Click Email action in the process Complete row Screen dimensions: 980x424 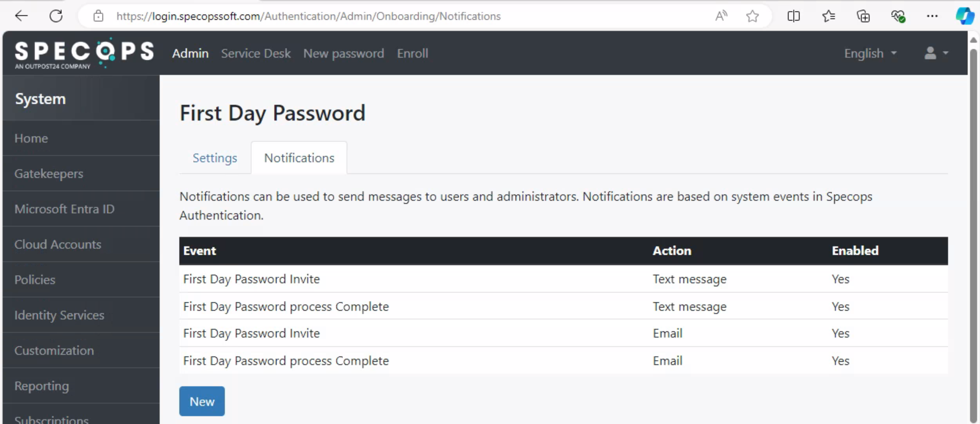tap(667, 361)
